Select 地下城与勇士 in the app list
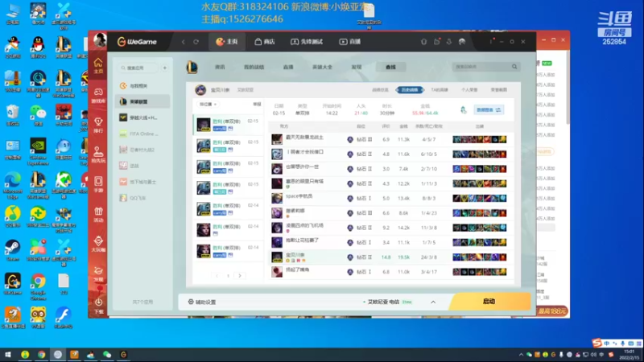Image resolution: width=644 pixels, height=362 pixels. tap(142, 182)
